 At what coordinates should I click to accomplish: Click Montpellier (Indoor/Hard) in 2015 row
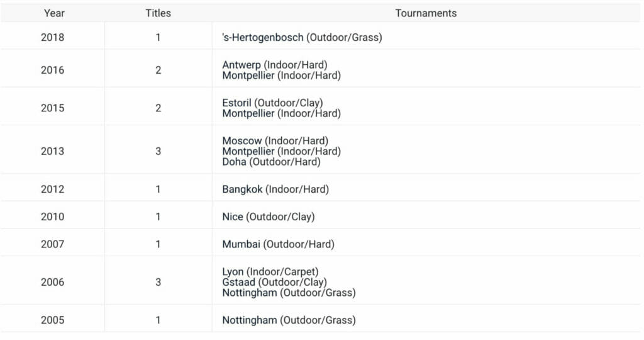(281, 113)
